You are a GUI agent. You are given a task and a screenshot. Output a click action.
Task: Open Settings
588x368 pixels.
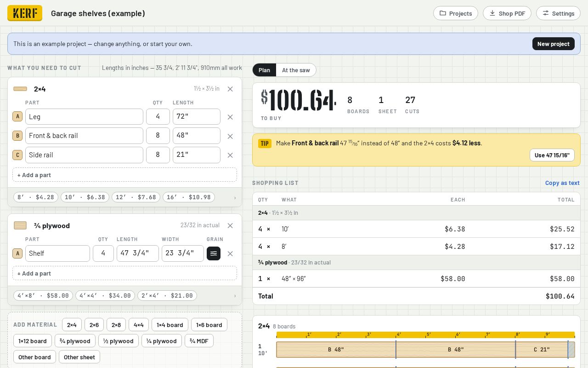coord(558,13)
